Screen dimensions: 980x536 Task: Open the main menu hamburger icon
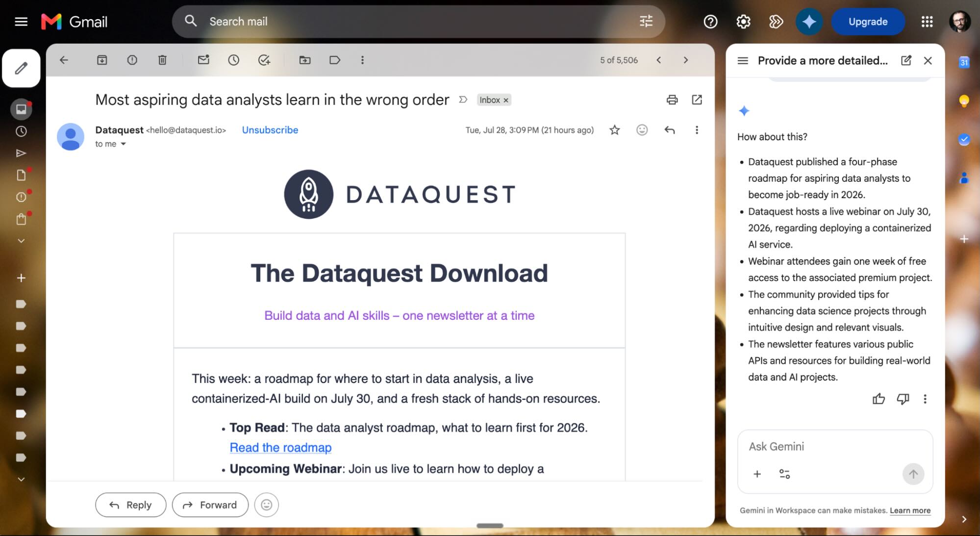[x=21, y=22]
